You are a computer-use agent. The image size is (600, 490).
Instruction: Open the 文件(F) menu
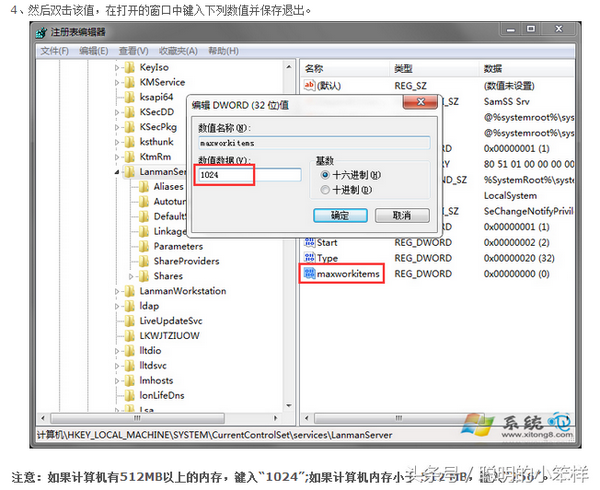pos(54,51)
